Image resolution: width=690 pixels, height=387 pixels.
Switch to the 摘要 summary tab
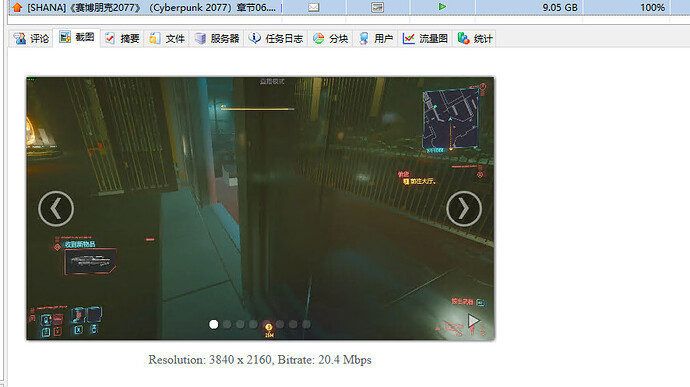click(x=122, y=38)
